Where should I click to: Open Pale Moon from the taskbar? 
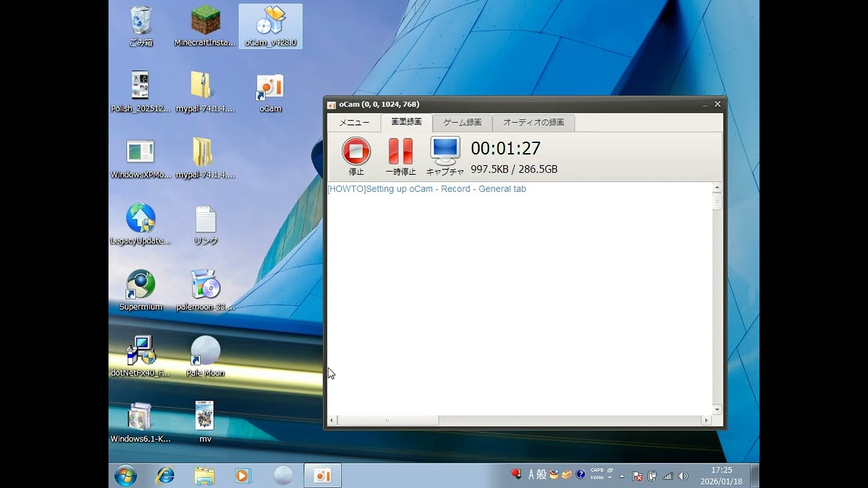[x=283, y=476]
